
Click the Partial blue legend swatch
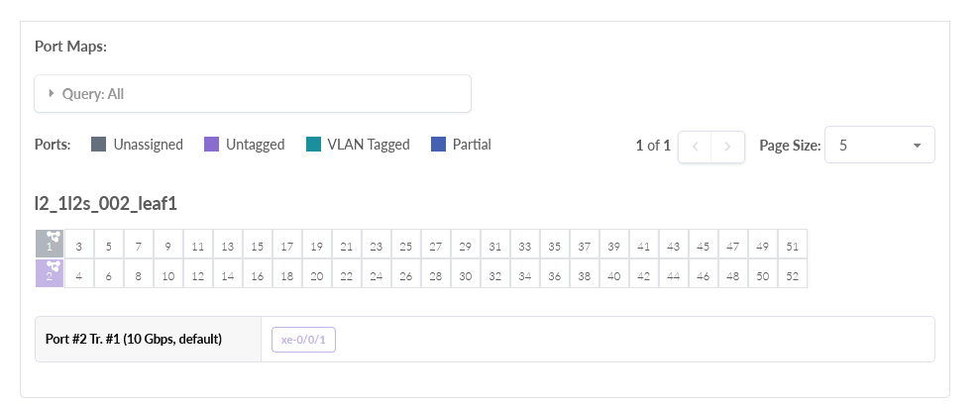coord(438,145)
